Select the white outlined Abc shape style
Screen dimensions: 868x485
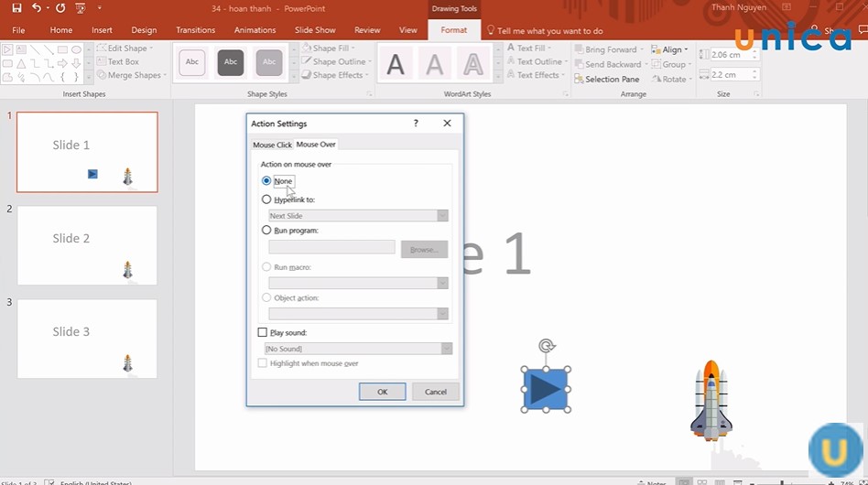click(x=192, y=62)
